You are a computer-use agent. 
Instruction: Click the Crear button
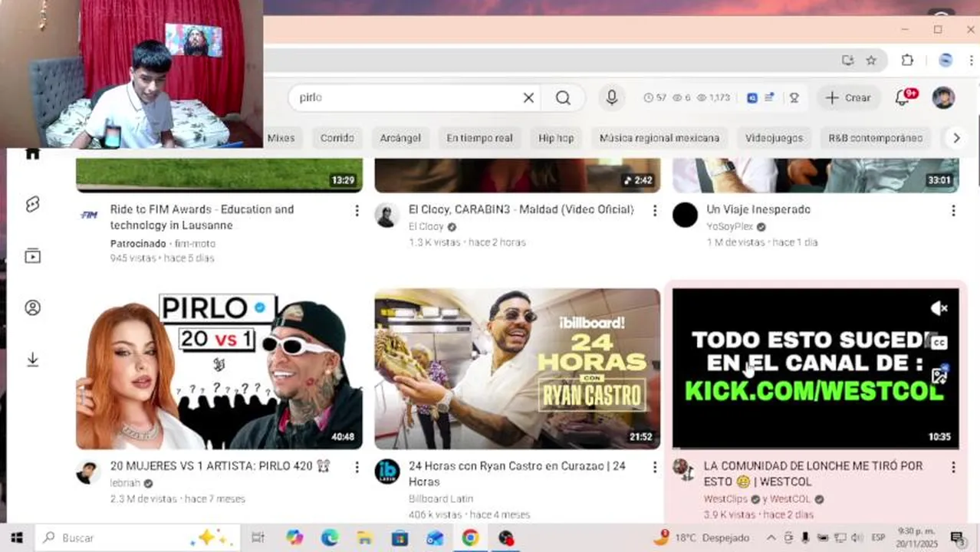tap(847, 97)
